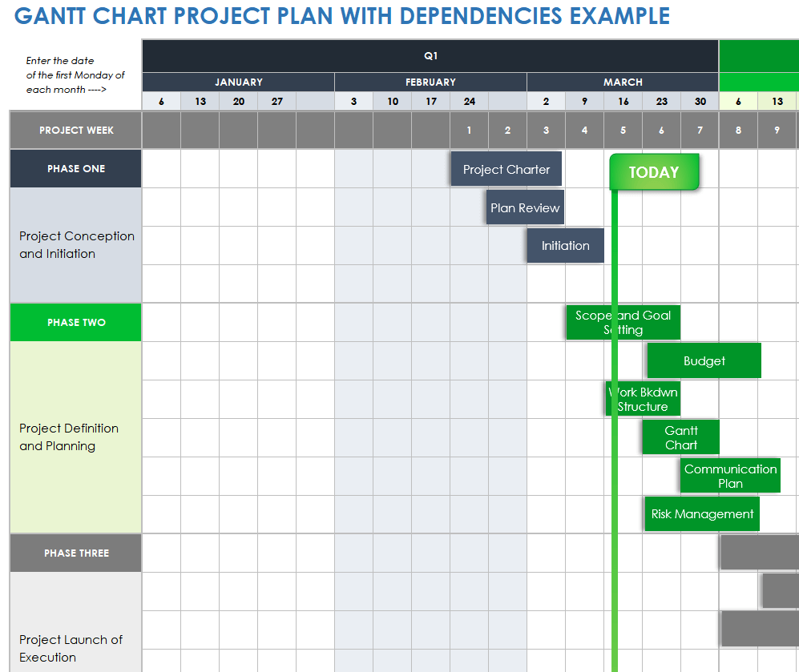
Task: Select the Plan Review task bar
Action: 525,207
